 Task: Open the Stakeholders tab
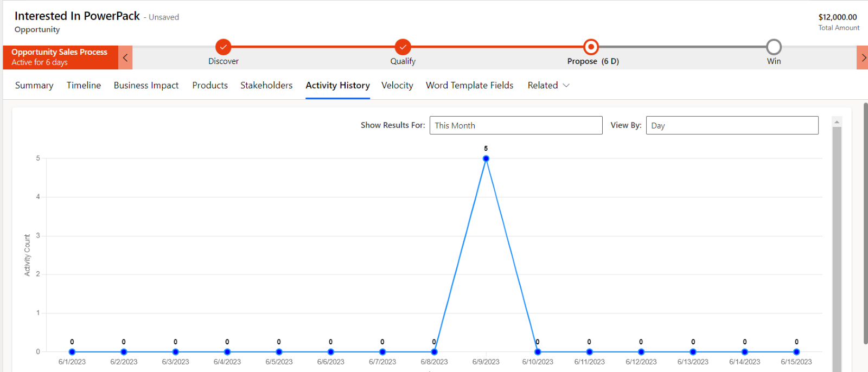(266, 85)
